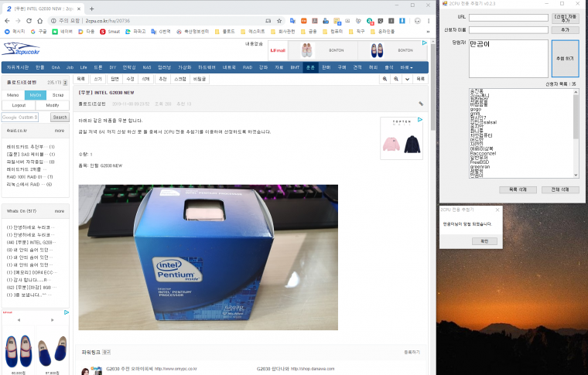The image size is (588, 375).
Task: Open the NAS board in the navigation bar
Action: (x=147, y=67)
